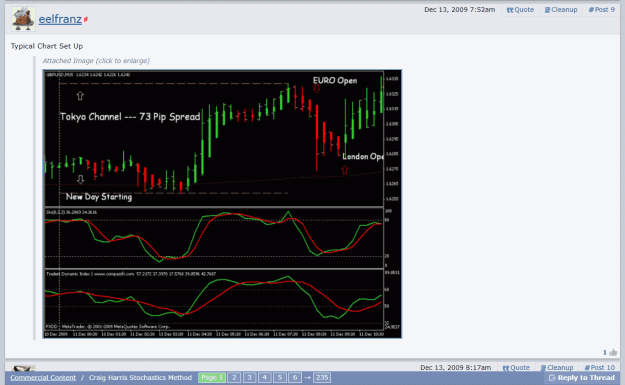The image size is (625, 385).
Task: Click the like count number next to thumbs-up
Action: point(605,352)
